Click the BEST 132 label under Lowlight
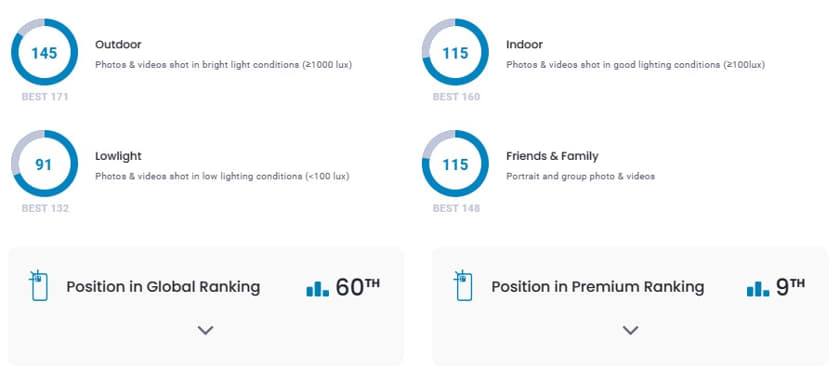 tap(45, 208)
